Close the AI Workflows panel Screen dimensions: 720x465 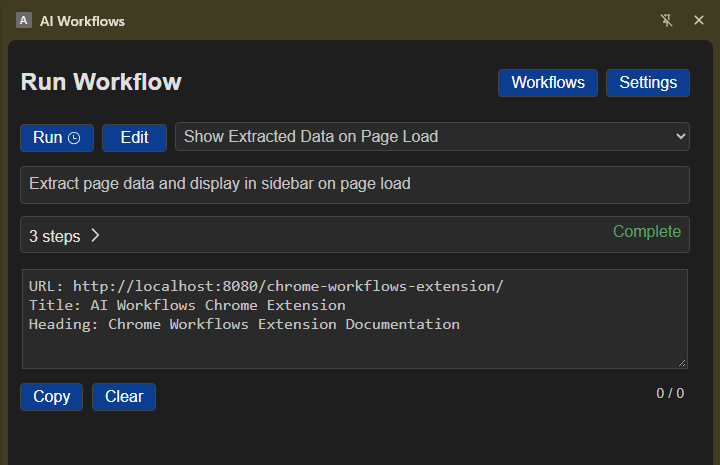699,20
